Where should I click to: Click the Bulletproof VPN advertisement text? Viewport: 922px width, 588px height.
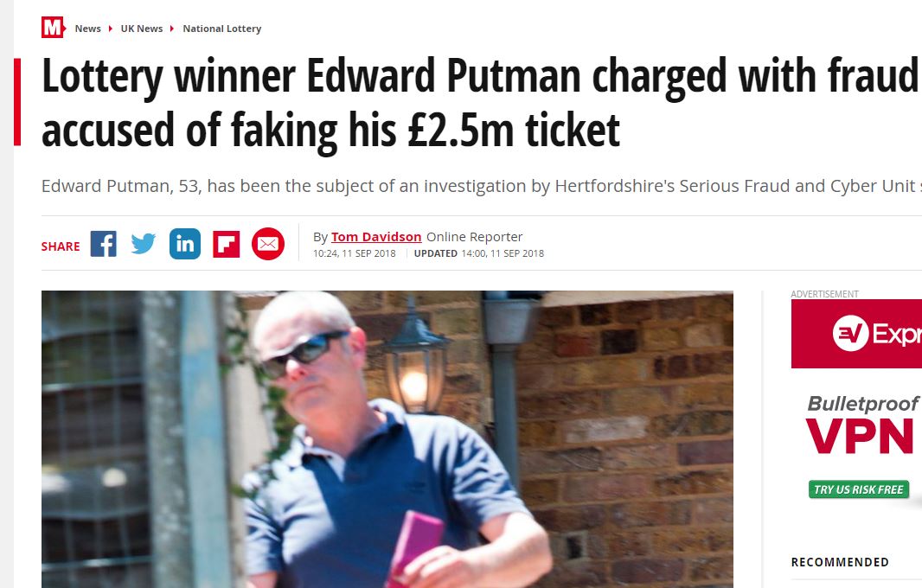click(x=862, y=425)
